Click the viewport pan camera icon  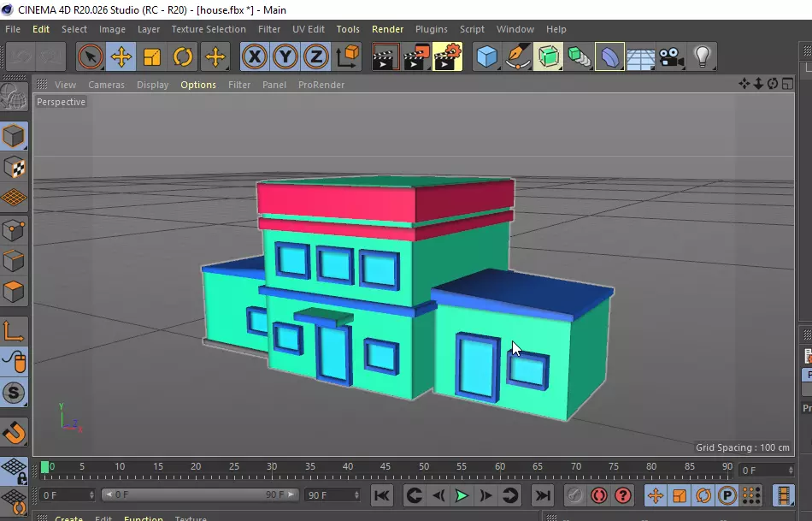tap(744, 84)
